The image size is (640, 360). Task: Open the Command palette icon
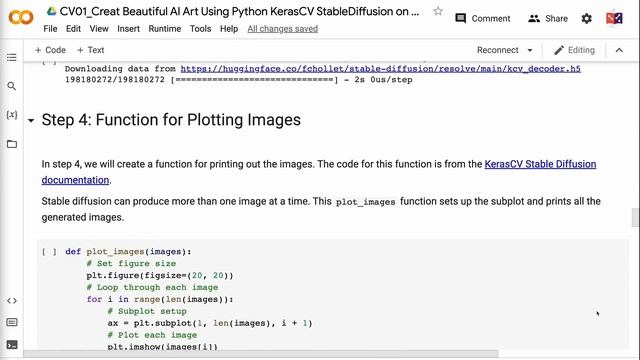tap(12, 322)
